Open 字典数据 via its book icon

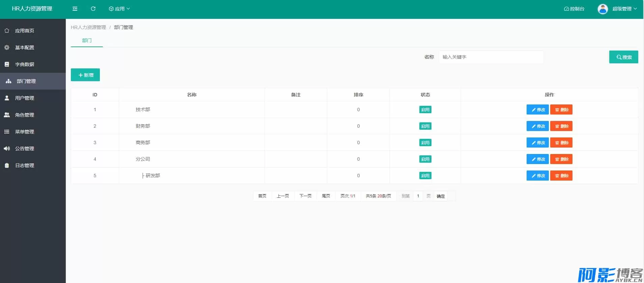7,64
